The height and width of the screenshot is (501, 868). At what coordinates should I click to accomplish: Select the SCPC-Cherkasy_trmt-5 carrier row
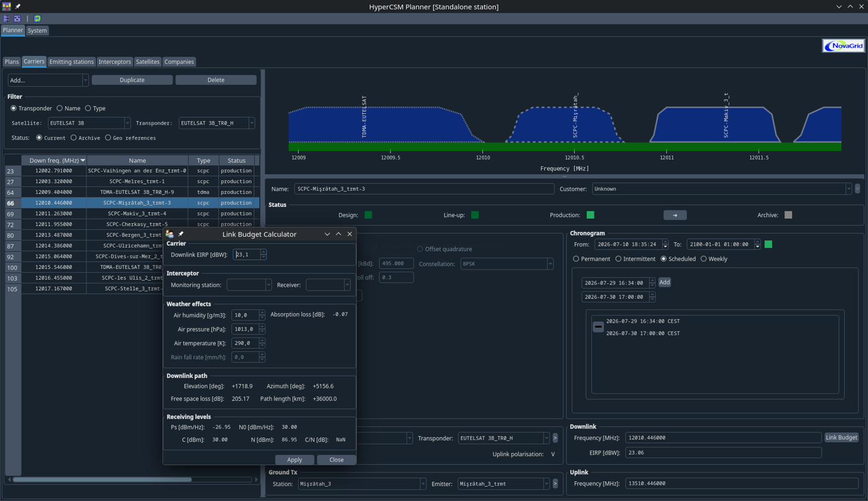point(132,224)
